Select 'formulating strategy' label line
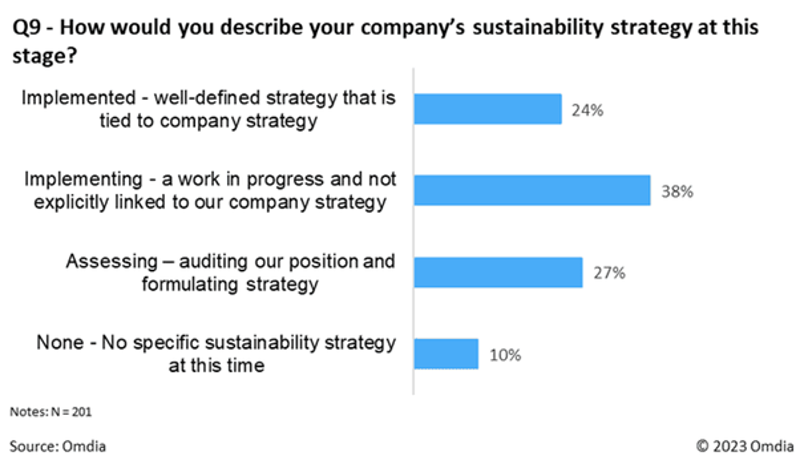 230,284
